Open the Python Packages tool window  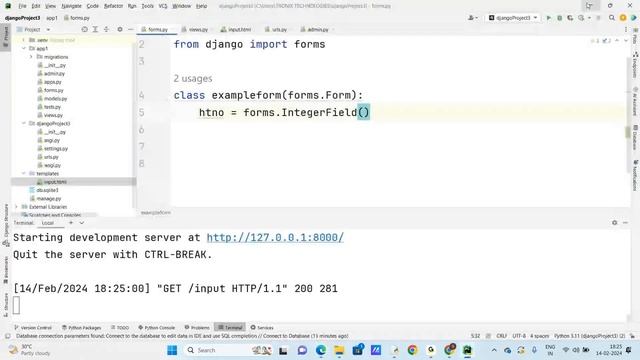[x=81, y=328]
